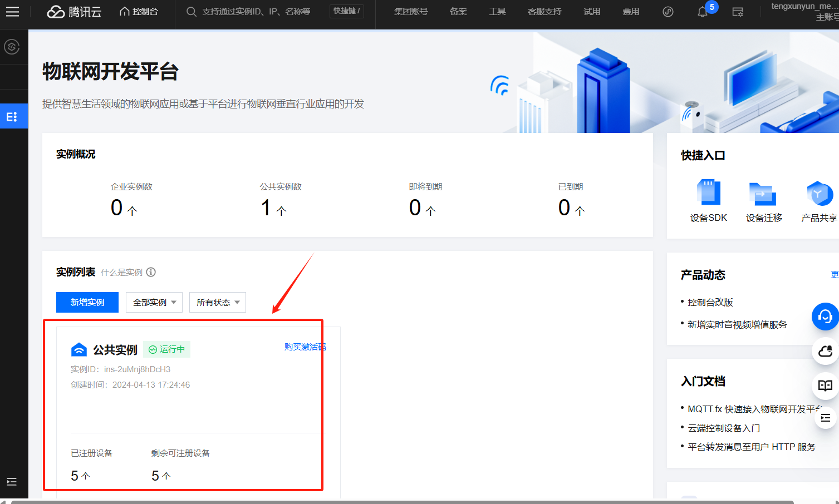Viewport: 839px width, 504px height.
Task: Click the customer service headset icon
Action: 825,317
